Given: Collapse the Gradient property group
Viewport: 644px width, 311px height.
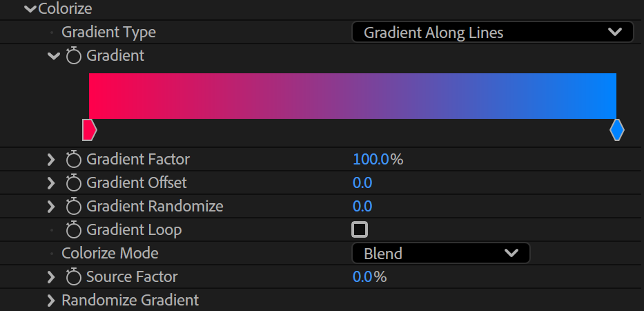Looking at the screenshot, I should 54,56.
